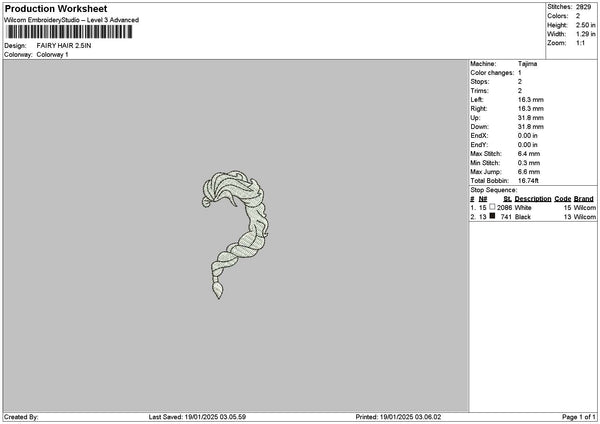Click the 'Brand' column header
Screen dimensions: 600x424
tap(584, 199)
